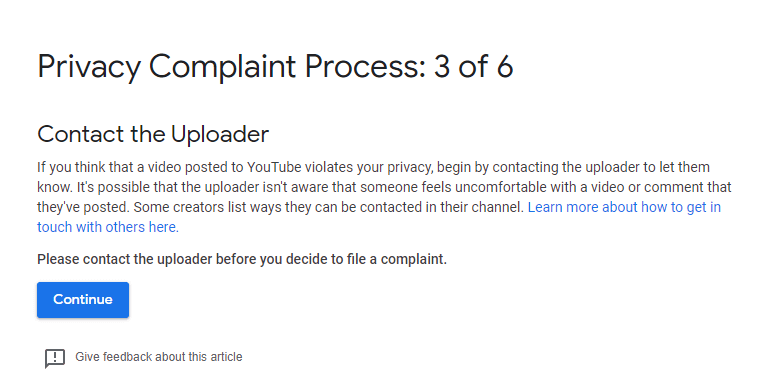This screenshot has height=386, width=768.
Task: Open the 'Learn more about how to get in' link
Action: [624, 207]
